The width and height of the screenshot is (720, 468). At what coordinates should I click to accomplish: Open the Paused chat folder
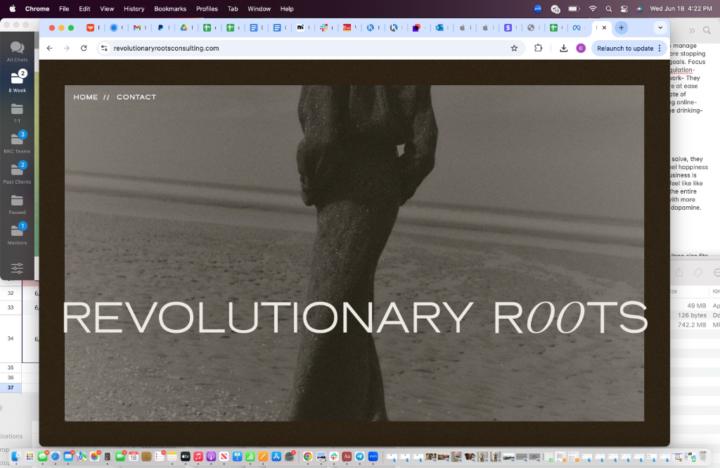[x=17, y=204]
